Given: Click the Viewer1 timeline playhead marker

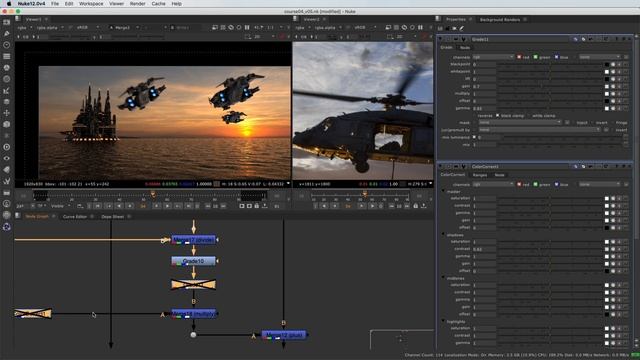Looking at the screenshot, I should point(153,195).
